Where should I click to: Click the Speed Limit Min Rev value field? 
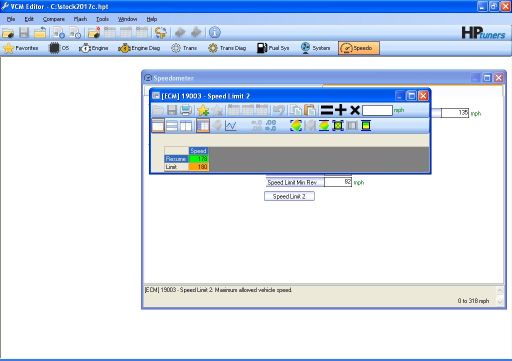[338, 182]
